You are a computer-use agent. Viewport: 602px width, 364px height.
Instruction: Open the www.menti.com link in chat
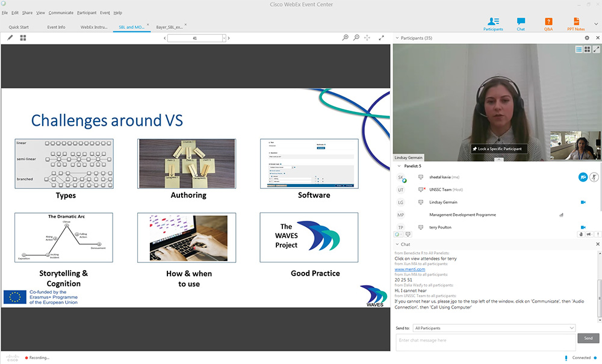(x=409, y=270)
